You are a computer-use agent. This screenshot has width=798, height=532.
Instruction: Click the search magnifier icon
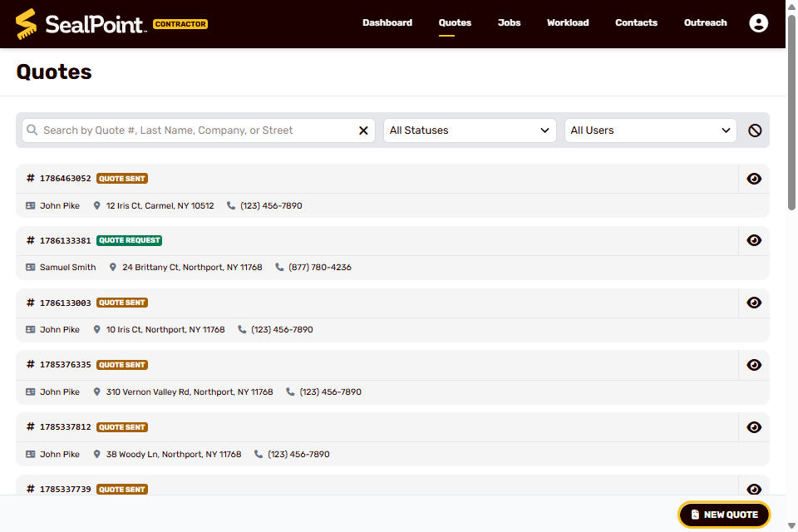tap(32, 130)
